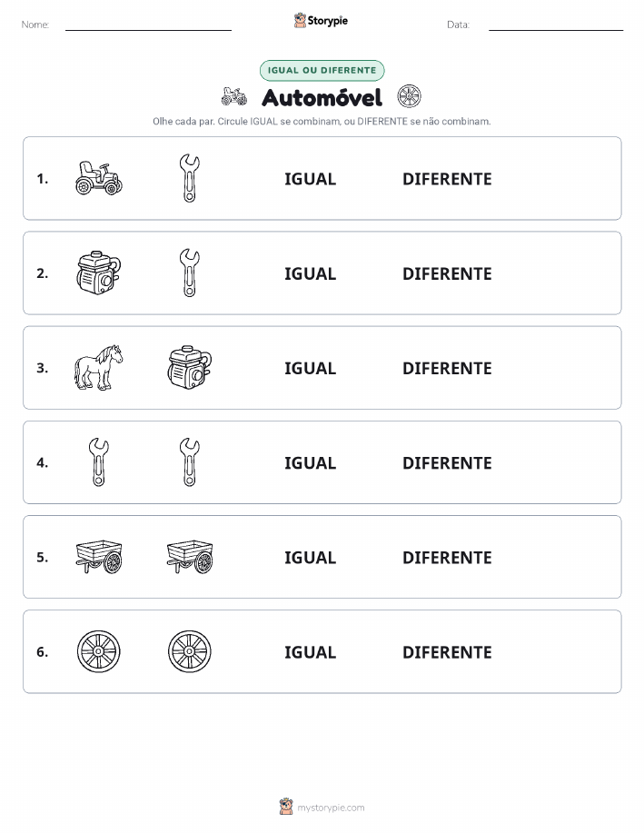Click the horse icon in row 3
Screen dimensions: 644x833
[99, 368]
